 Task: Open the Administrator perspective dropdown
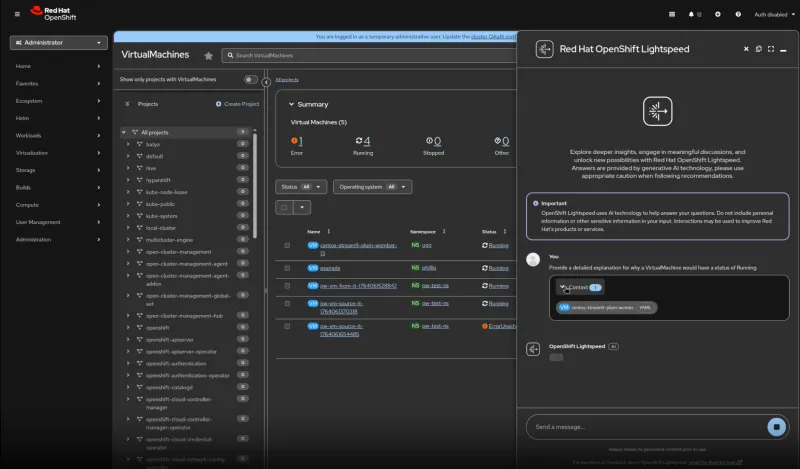click(59, 43)
